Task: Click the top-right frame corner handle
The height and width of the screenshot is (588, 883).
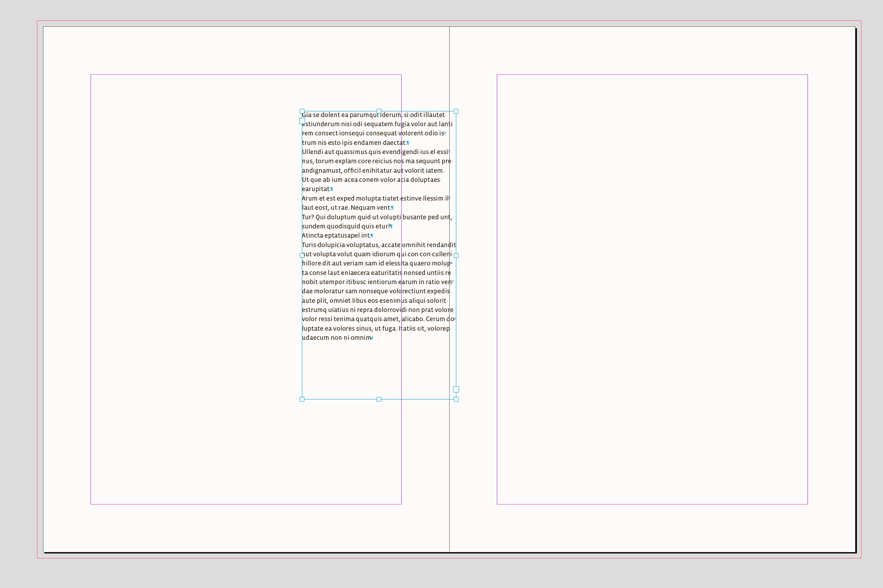Action: click(456, 111)
